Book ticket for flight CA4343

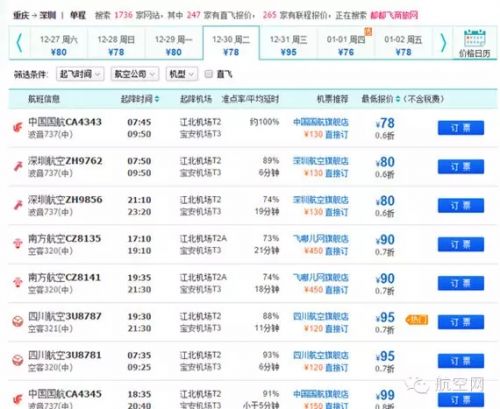click(461, 128)
